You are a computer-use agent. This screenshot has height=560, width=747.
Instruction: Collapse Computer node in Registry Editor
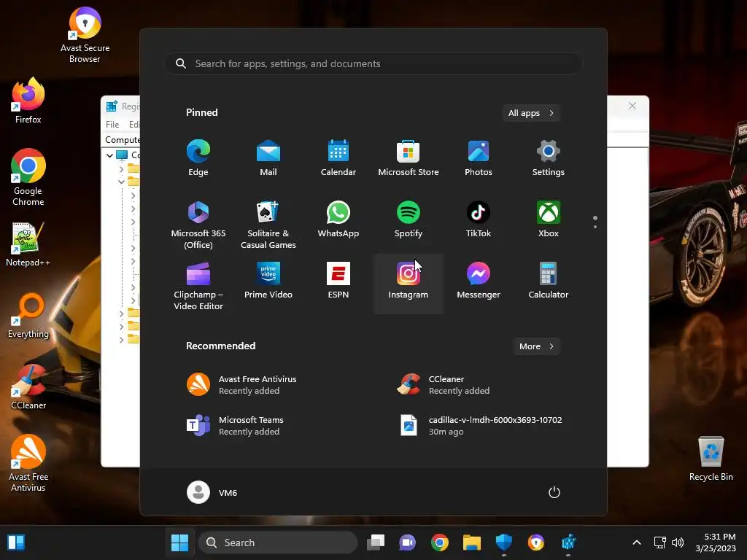109,155
